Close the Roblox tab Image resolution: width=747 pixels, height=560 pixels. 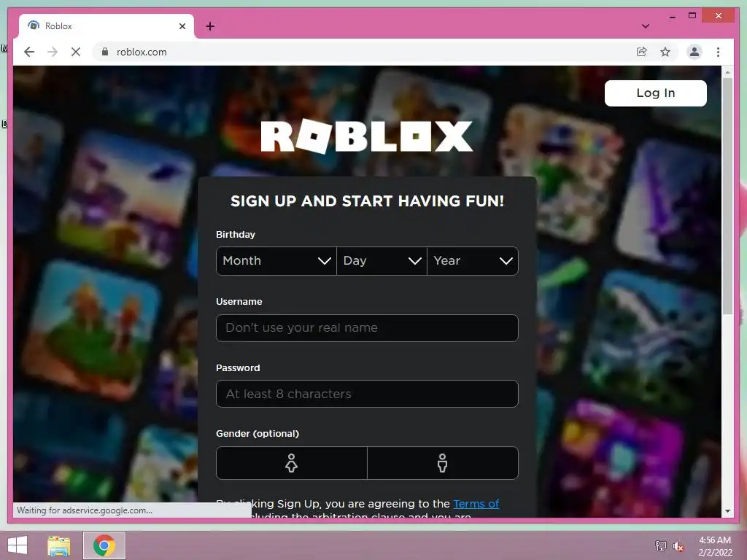[x=182, y=26]
